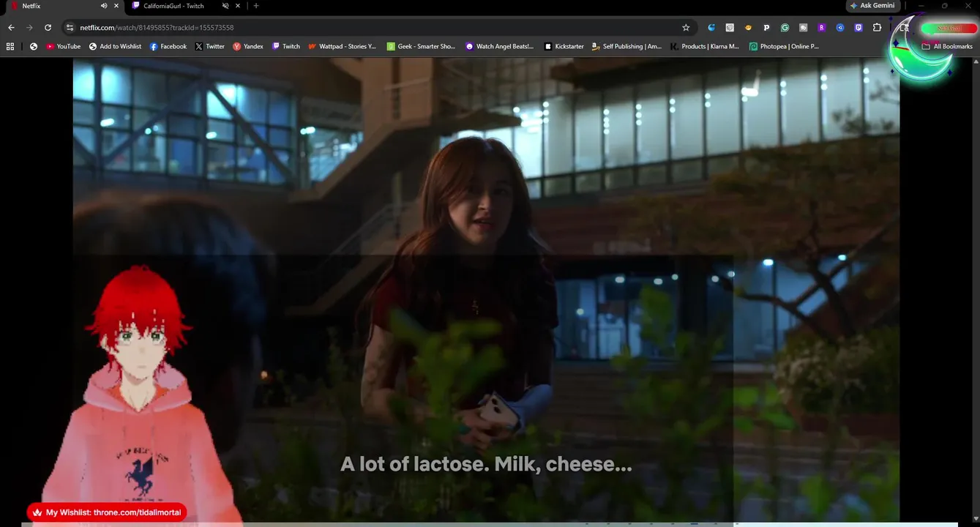Open a new tab with plus button

click(x=255, y=6)
